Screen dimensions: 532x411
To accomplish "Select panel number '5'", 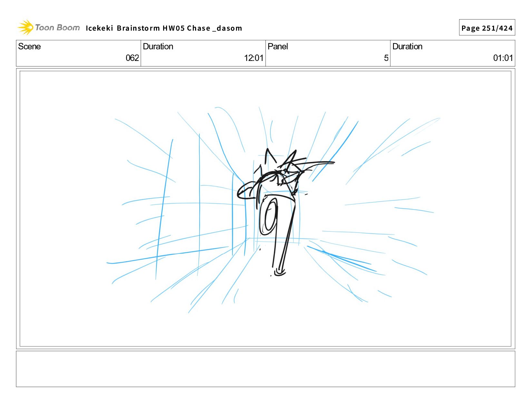I will [386, 58].
